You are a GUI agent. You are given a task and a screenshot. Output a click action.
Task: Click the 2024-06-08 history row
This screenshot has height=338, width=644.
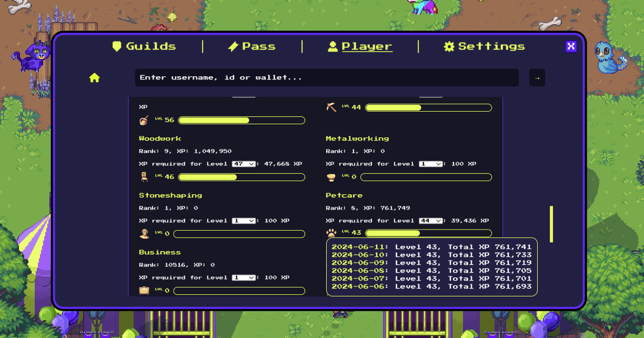(431, 271)
